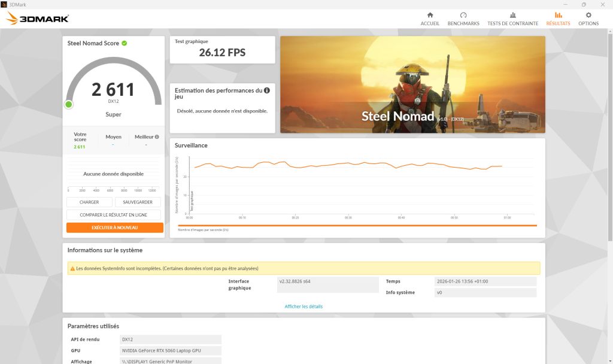Click COMPARER LE RÉSULTAT EN LIGNE button
This screenshot has width=613, height=364.
click(113, 215)
